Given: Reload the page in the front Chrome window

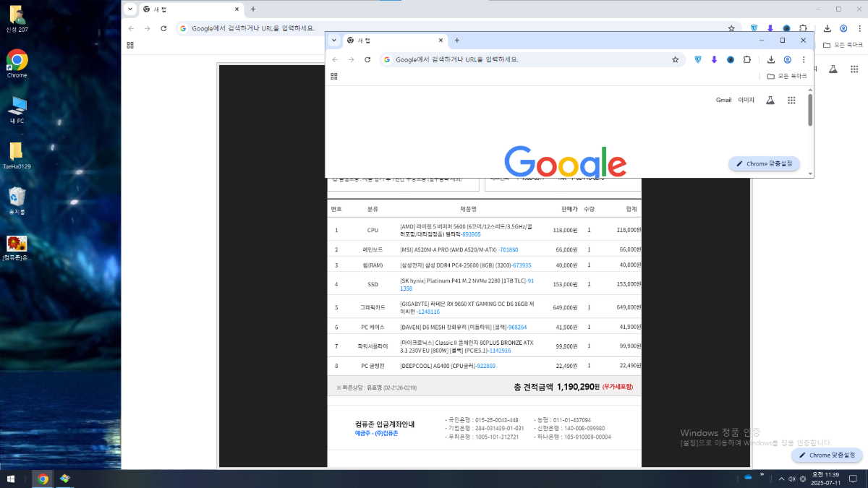Looking at the screenshot, I should point(367,60).
